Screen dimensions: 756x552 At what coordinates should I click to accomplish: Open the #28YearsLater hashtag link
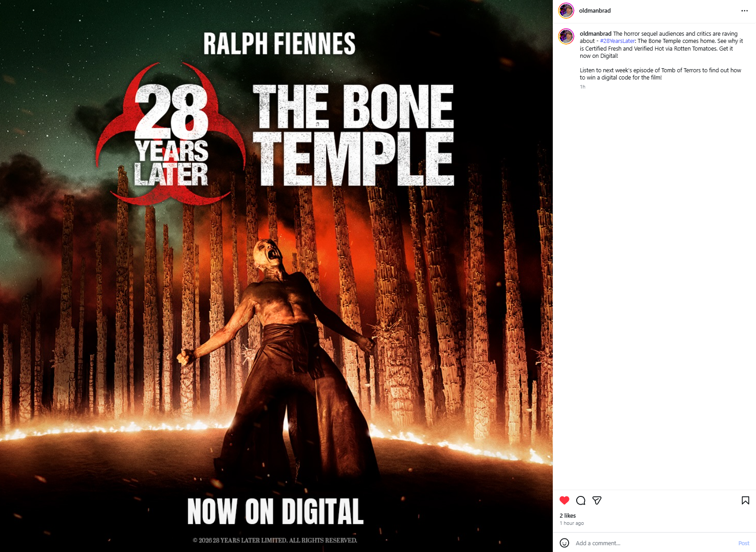[x=617, y=41]
